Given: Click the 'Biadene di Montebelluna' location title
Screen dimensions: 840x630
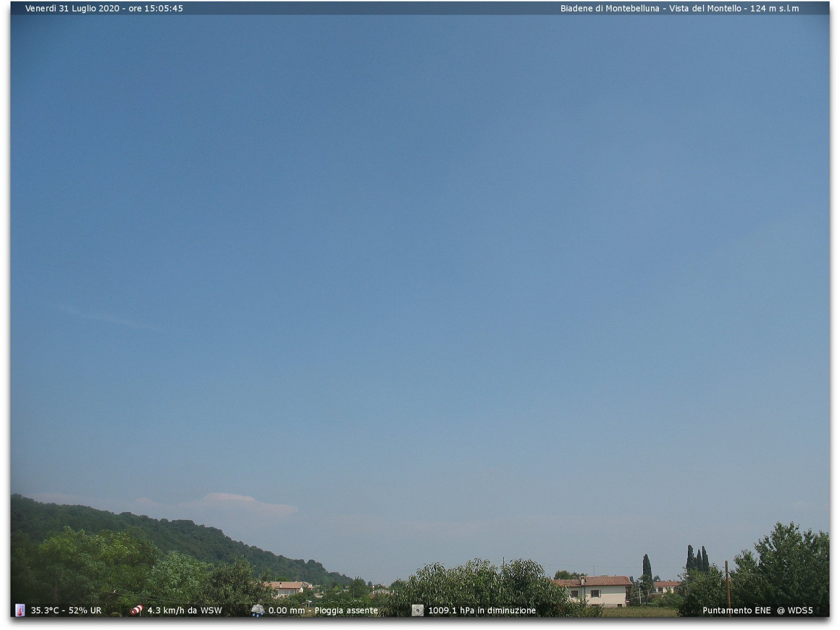Looking at the screenshot, I should tap(610, 8).
